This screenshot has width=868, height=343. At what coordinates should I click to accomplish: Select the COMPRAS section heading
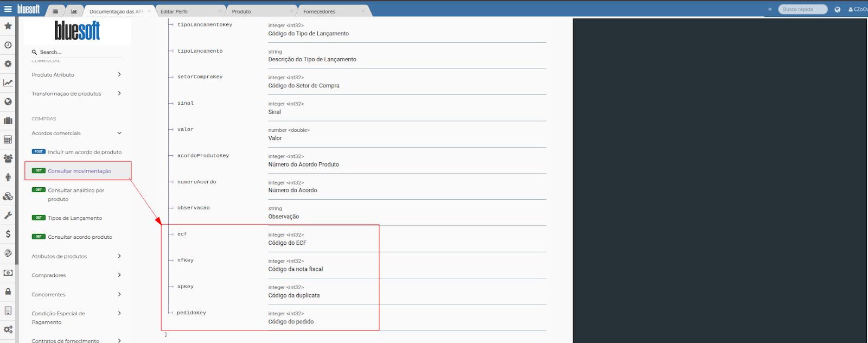[x=44, y=119]
